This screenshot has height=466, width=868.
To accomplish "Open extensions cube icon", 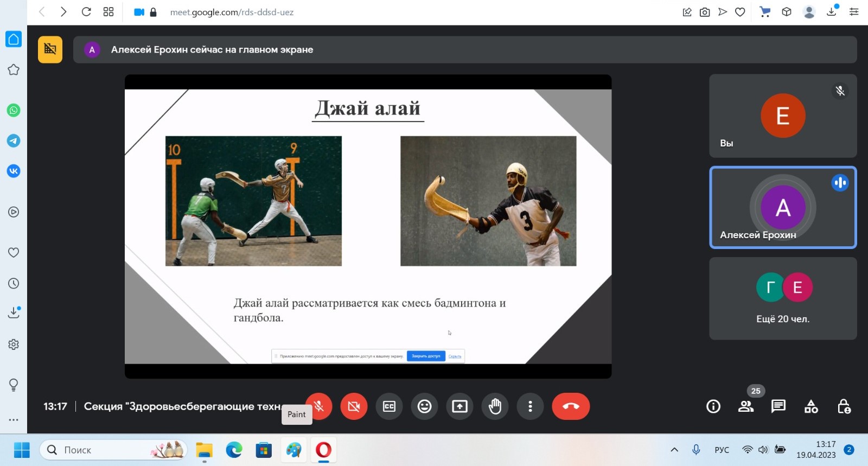I will pyautogui.click(x=787, y=12).
